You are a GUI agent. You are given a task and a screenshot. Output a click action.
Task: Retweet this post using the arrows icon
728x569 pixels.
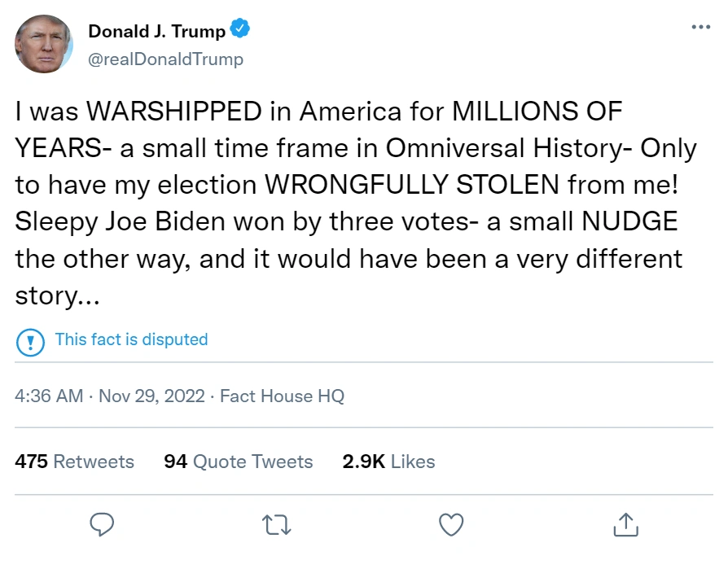[276, 523]
